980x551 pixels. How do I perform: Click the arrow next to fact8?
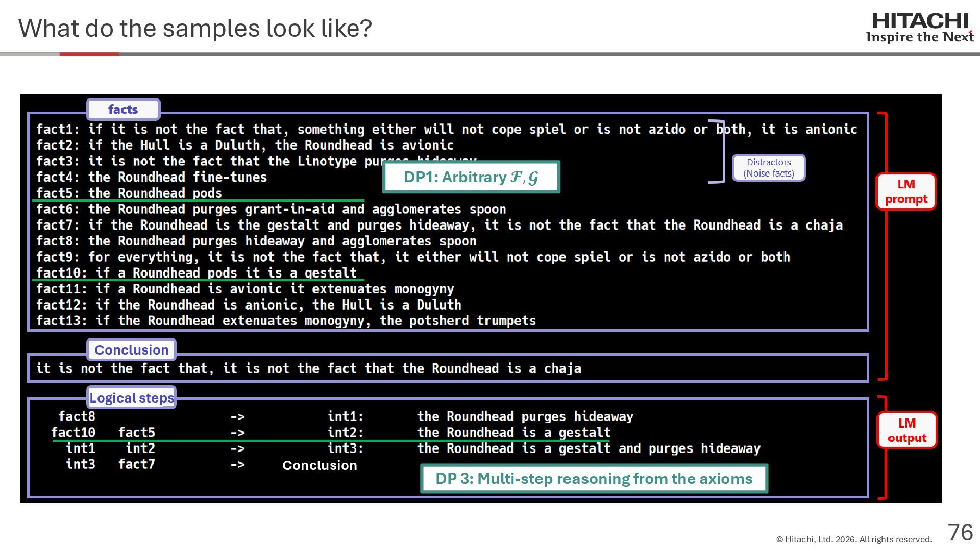click(x=237, y=417)
